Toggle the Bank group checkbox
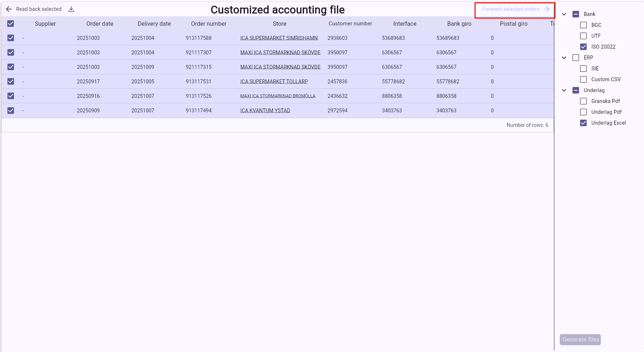This screenshot has width=644, height=352. point(576,14)
